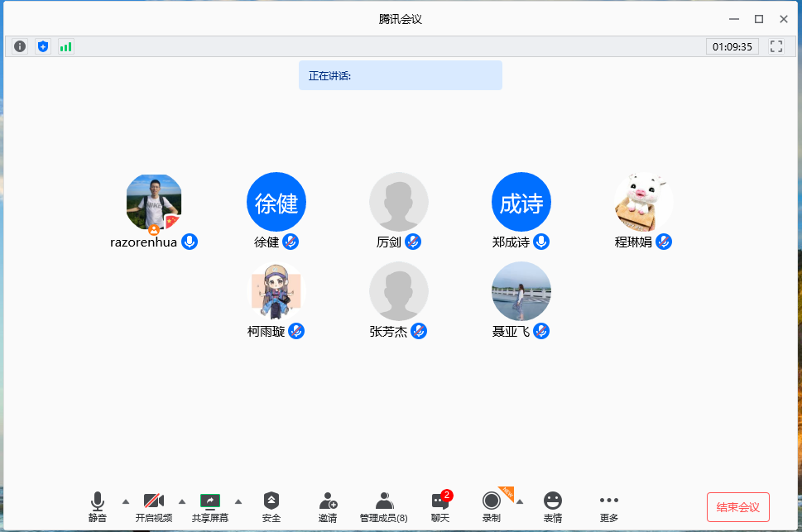The width and height of the screenshot is (802, 532).
Task: Start recording with 录制 button
Action: [492, 506]
